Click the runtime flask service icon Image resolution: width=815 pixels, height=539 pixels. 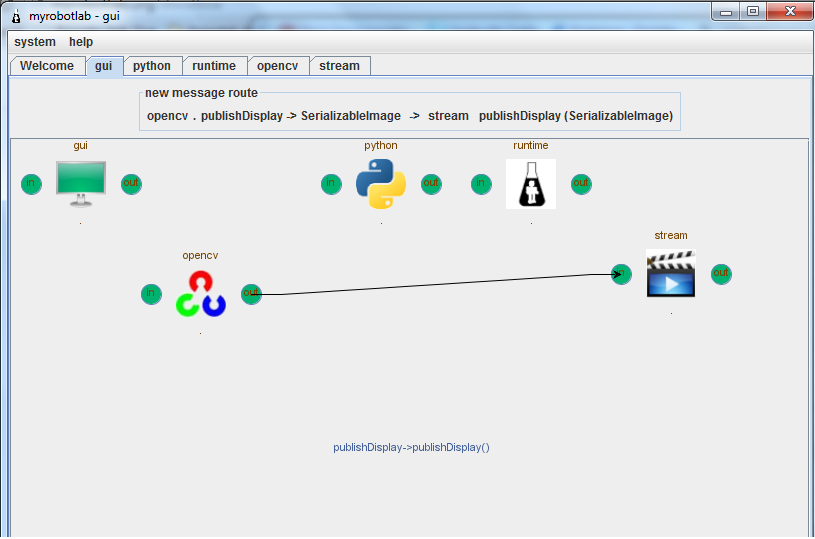point(531,184)
